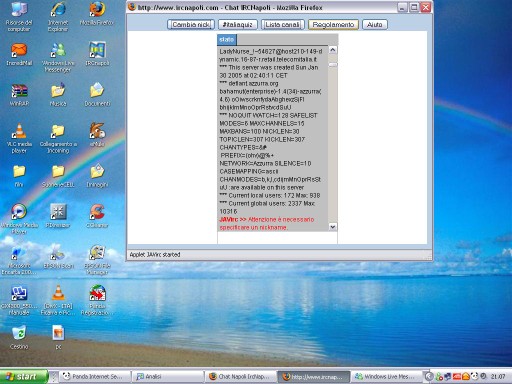The image size is (512, 384).
Task: Expand hidden system tray icons arrow
Action: (429, 377)
